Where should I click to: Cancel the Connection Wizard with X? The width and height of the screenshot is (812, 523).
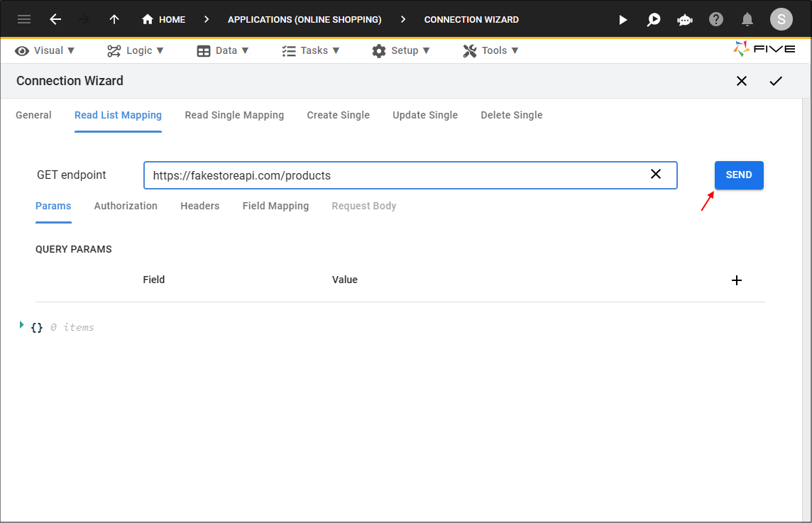742,81
